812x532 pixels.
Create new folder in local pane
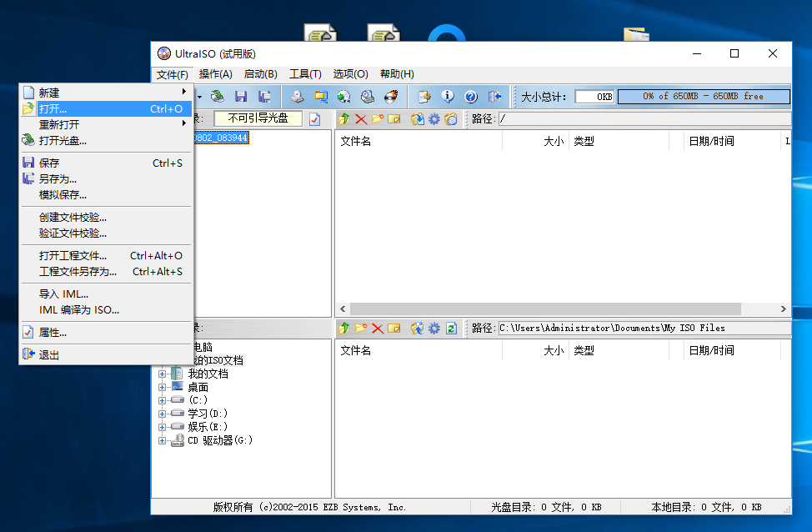(x=361, y=328)
